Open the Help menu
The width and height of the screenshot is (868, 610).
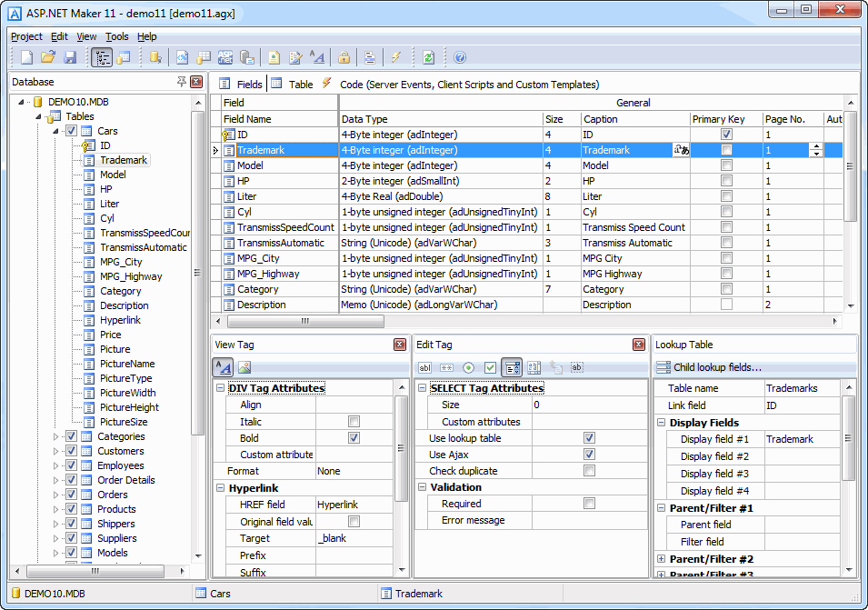click(x=146, y=36)
